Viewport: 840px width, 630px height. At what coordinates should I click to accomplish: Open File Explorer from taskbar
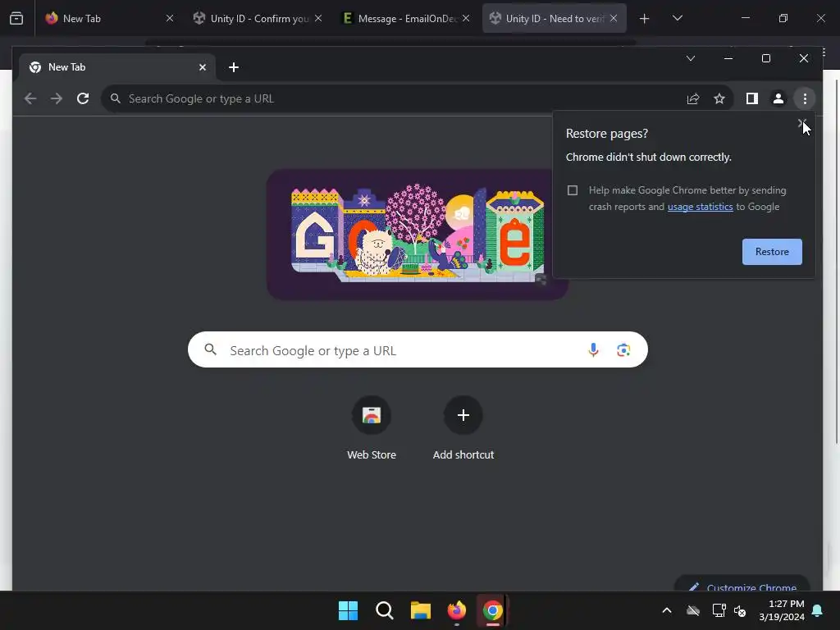pyautogui.click(x=421, y=610)
